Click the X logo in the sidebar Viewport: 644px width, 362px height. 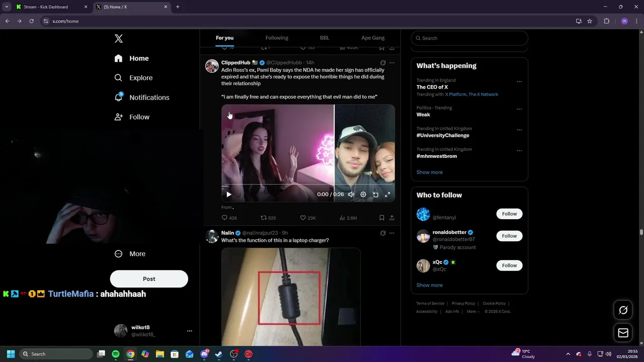click(x=119, y=39)
